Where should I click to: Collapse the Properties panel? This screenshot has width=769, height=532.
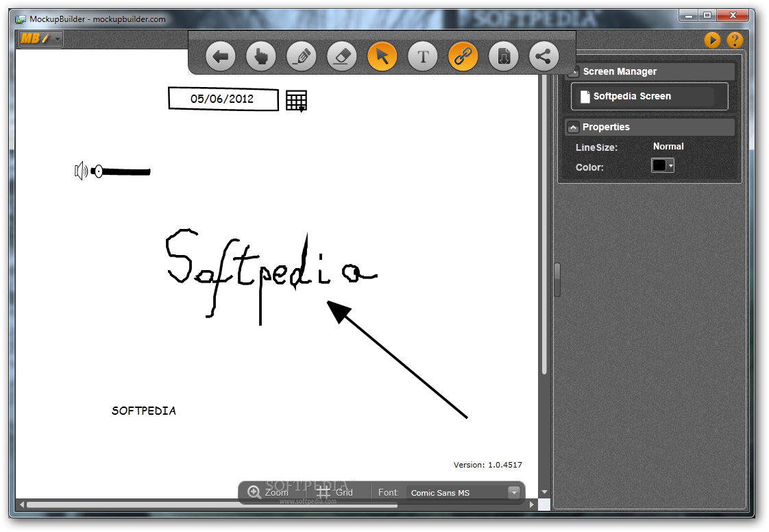pos(573,128)
